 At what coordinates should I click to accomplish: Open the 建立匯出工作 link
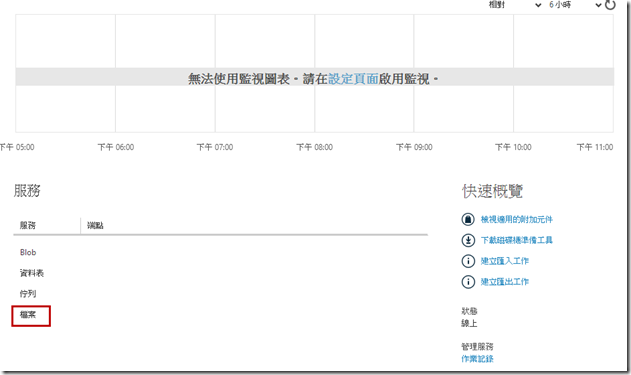(505, 282)
